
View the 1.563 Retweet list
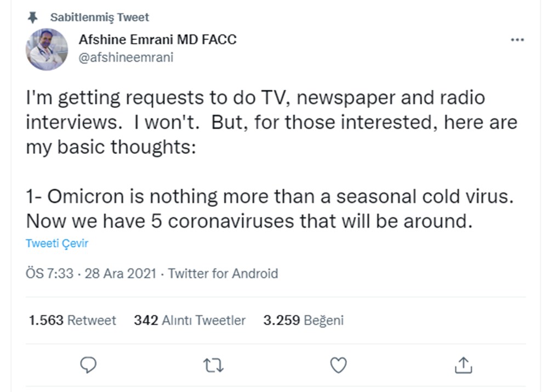pos(72,320)
